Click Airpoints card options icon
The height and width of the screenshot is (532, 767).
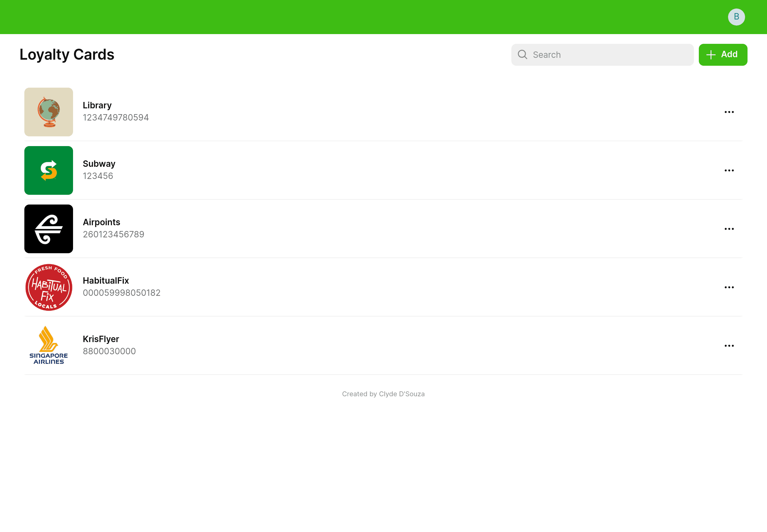click(x=729, y=229)
